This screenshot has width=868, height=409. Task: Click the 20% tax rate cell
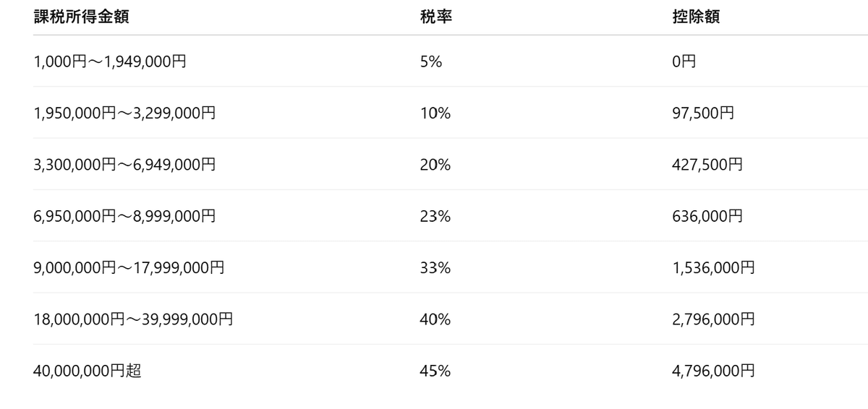[435, 165]
